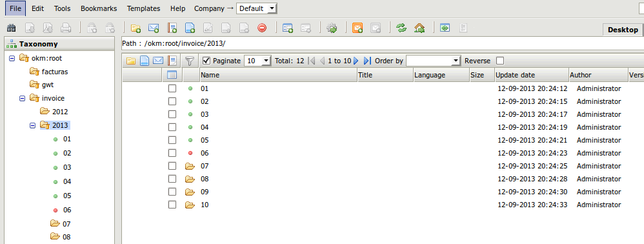Click the print icon in the toolbar
644x244 pixels.
click(66, 28)
